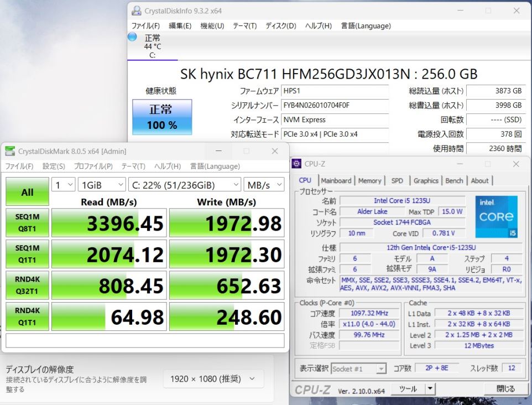
Task: Open the test count dropdown showing 1
Action: pos(64,185)
